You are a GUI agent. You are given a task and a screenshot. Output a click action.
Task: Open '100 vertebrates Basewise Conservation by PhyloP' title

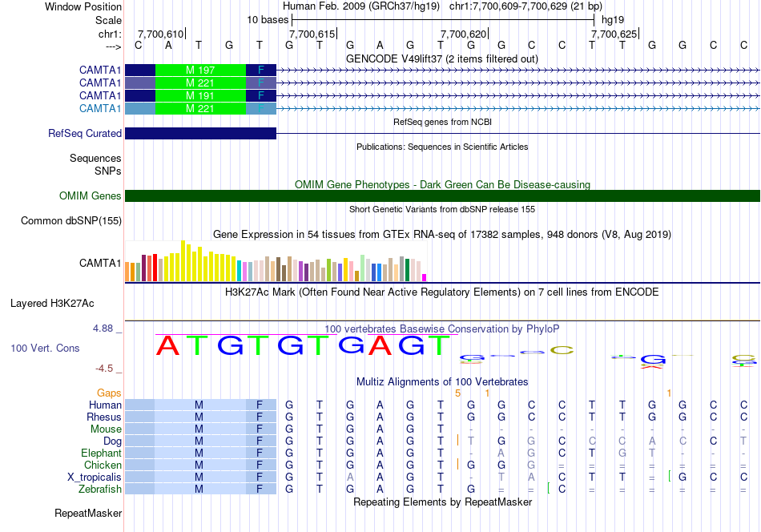click(442, 328)
